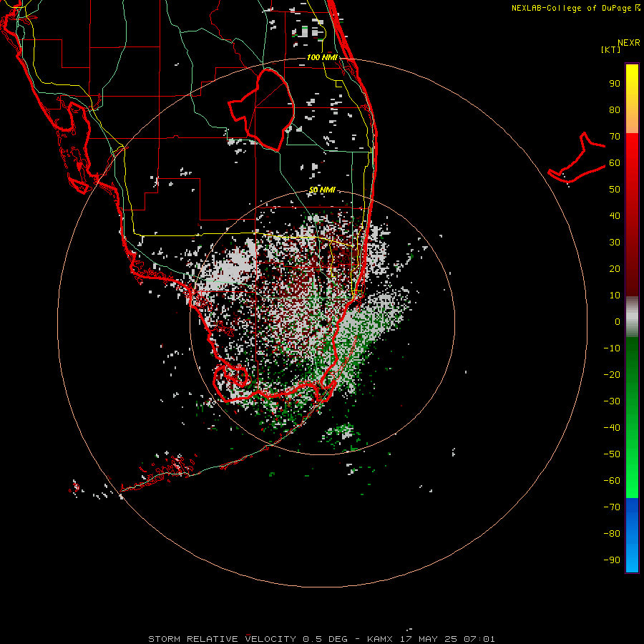Pick the -30 label on velocity scale

pyautogui.click(x=612, y=401)
